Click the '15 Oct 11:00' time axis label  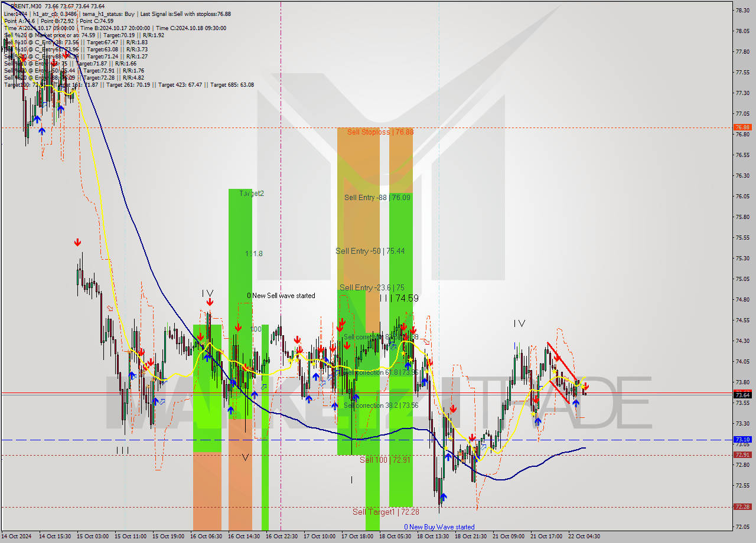131,537
